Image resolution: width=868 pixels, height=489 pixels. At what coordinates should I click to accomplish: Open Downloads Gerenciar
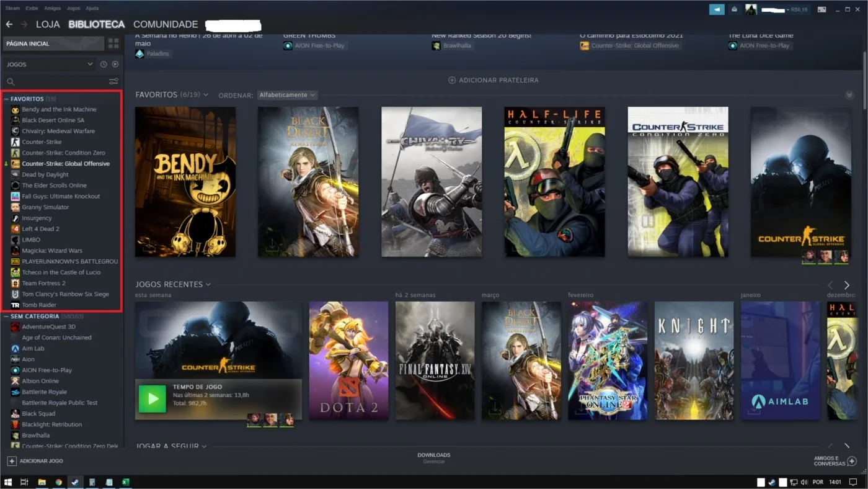point(434,458)
